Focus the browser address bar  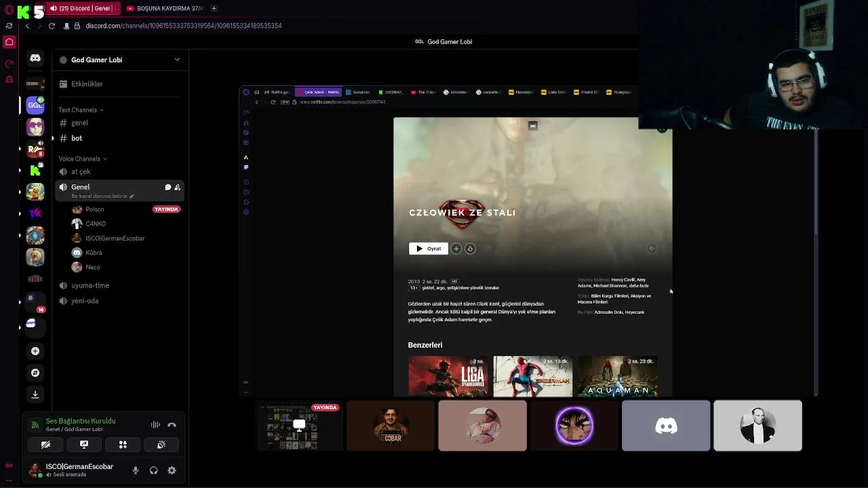(x=183, y=26)
